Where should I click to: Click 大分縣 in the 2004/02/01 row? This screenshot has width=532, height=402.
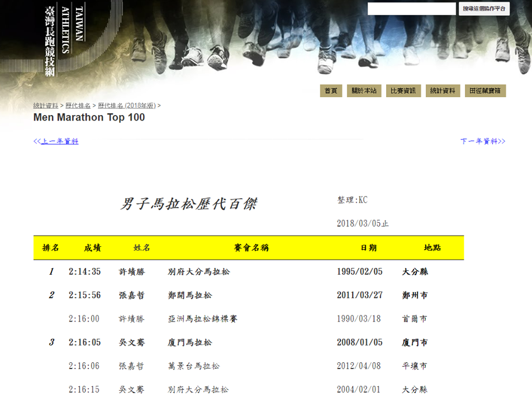(x=415, y=390)
